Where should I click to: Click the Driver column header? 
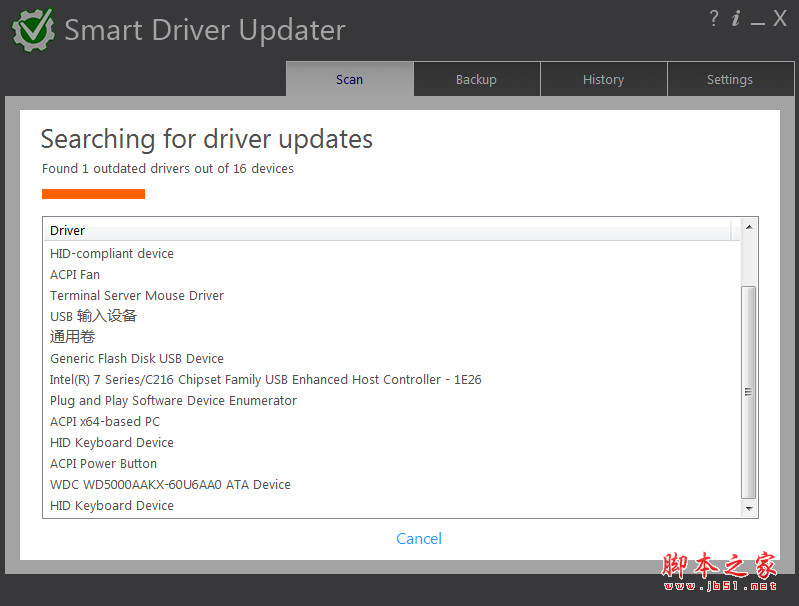tap(387, 230)
